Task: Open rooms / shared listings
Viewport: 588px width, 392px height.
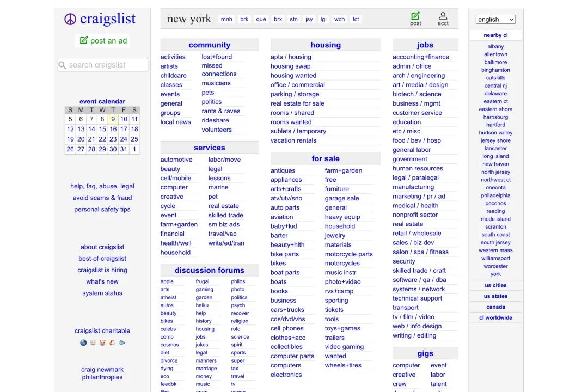Action: (292, 113)
